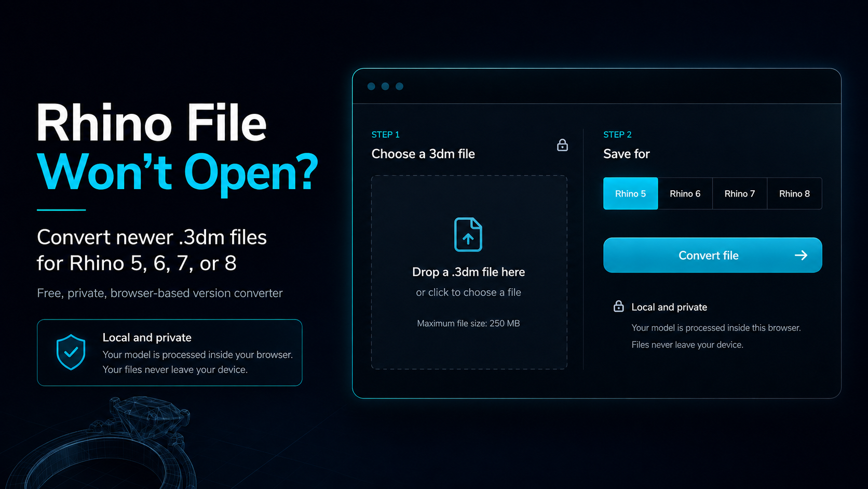Click the wireframe ring model graphic
Screen dimensions: 868x489
pos(101,443)
